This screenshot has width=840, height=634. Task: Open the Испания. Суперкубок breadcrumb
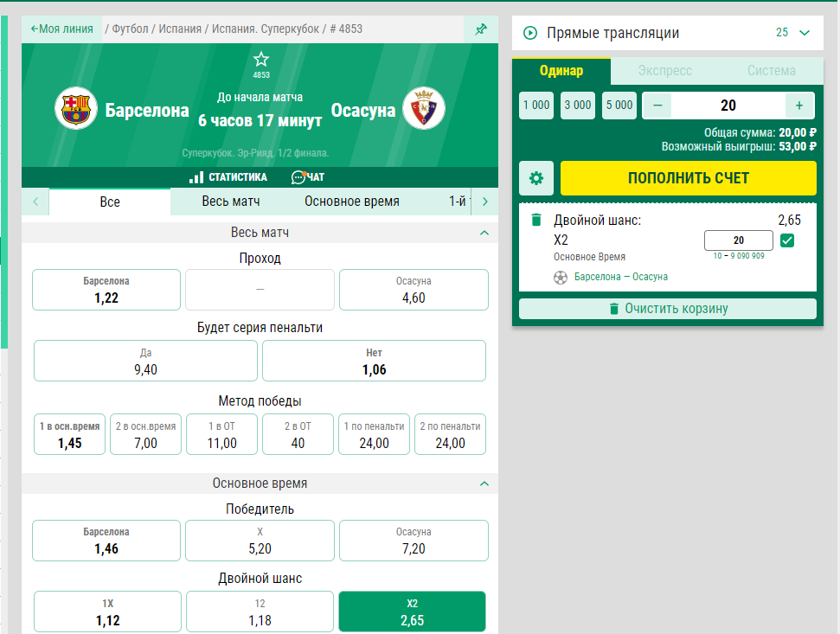coord(266,29)
